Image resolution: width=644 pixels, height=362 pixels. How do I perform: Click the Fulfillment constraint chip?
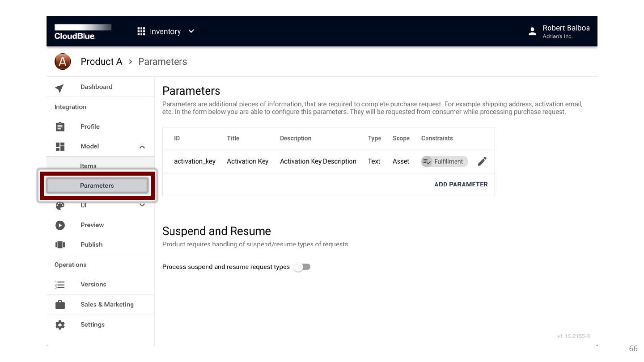[444, 161]
